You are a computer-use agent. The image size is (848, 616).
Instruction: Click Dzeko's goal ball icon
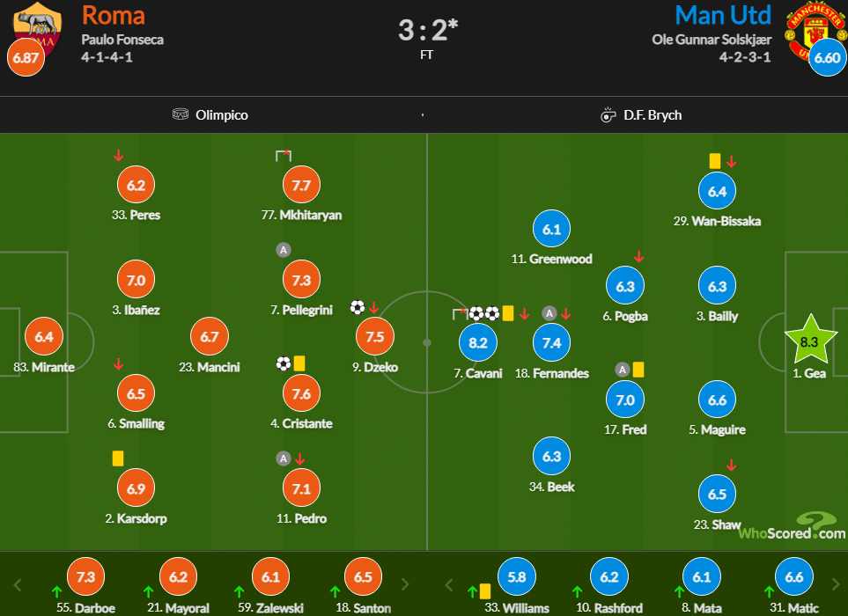(x=357, y=307)
